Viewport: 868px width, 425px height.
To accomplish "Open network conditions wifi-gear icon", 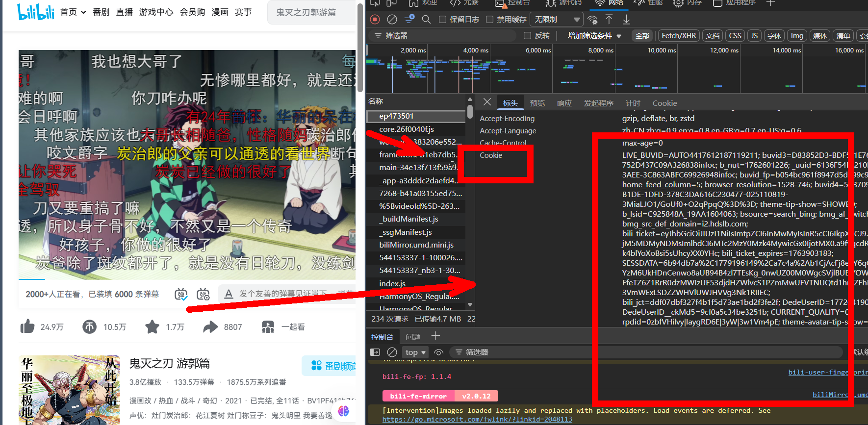I will (x=592, y=20).
